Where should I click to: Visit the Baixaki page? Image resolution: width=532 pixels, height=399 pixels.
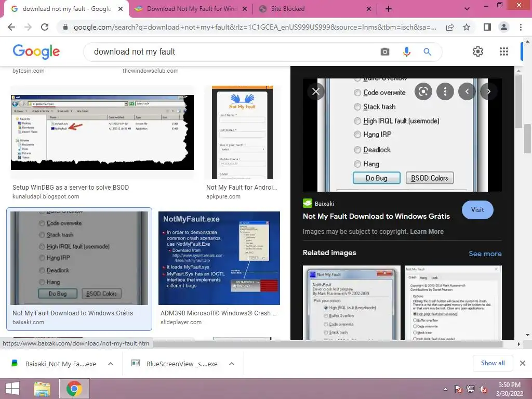[477, 210]
